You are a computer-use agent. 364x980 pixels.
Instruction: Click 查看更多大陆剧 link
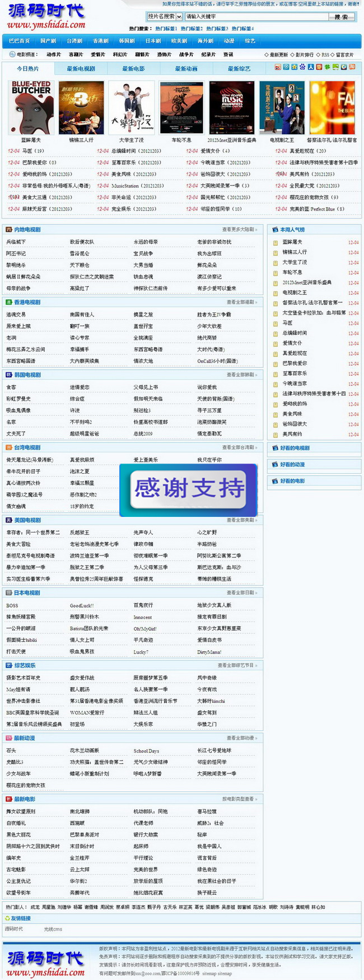click(240, 230)
